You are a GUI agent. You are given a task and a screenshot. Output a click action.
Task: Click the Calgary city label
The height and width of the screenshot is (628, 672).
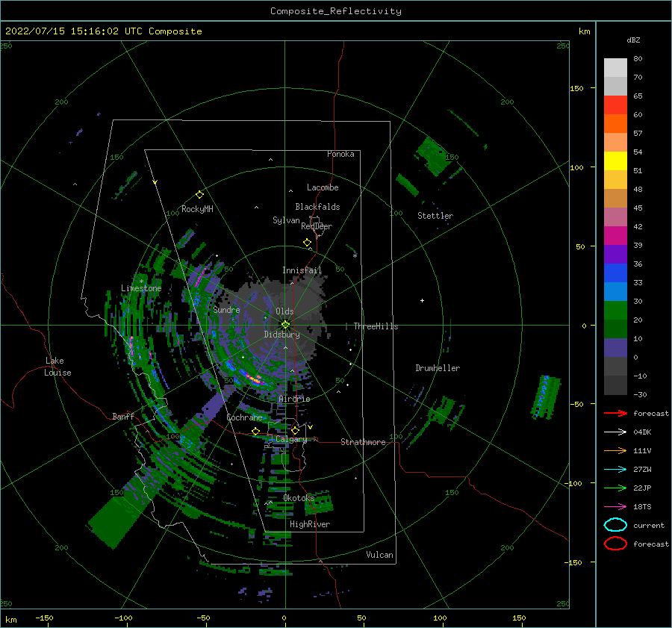[291, 439]
